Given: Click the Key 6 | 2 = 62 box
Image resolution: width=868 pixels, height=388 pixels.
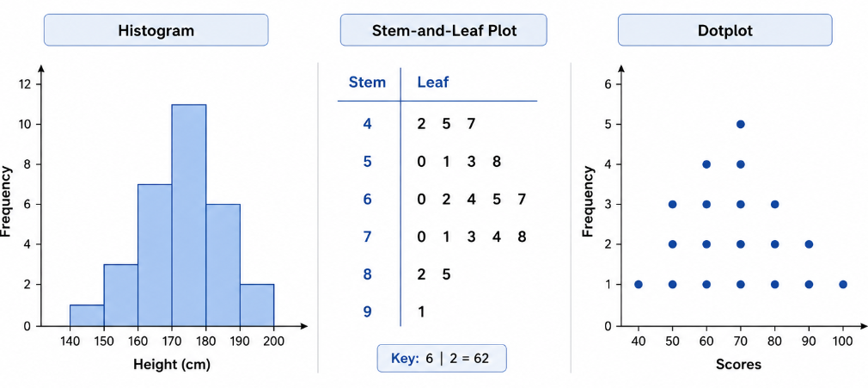Looking at the screenshot, I should pos(441,359).
